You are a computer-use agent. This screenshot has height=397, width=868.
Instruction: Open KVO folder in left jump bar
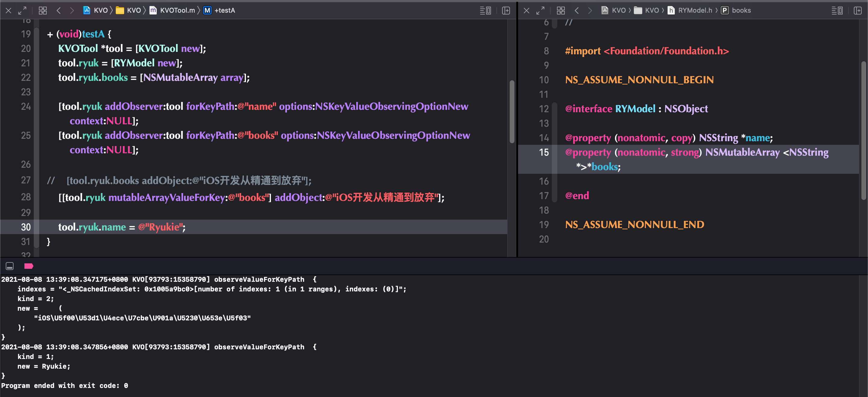[x=128, y=11]
